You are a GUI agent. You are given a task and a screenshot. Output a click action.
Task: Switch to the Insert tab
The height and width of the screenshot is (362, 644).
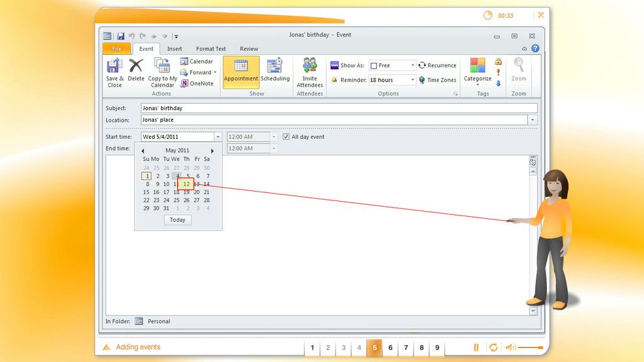click(x=175, y=48)
